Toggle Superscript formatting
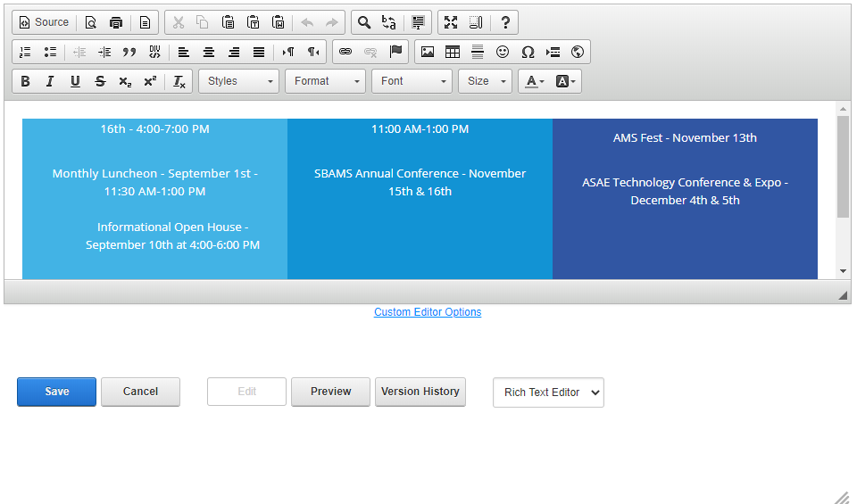 click(150, 81)
